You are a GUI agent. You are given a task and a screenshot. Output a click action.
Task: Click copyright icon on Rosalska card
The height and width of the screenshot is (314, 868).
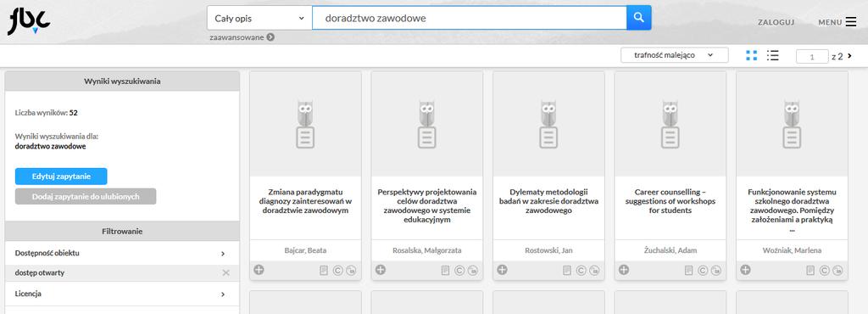pos(459,271)
